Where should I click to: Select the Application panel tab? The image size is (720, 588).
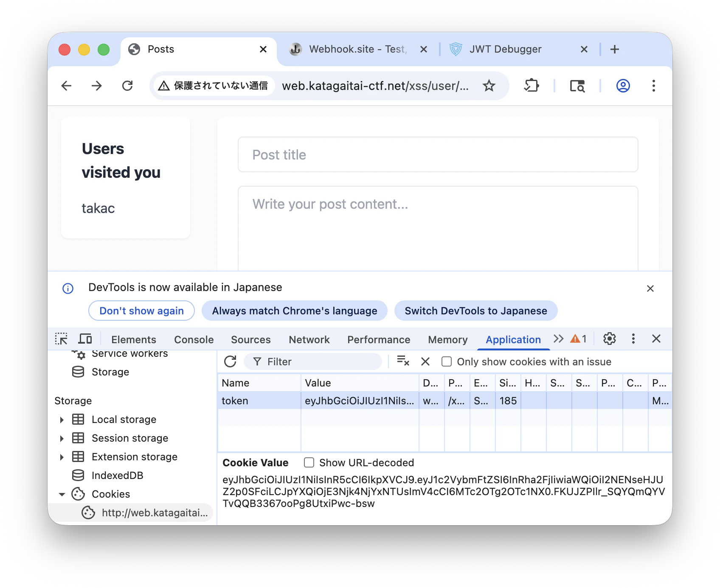513,339
